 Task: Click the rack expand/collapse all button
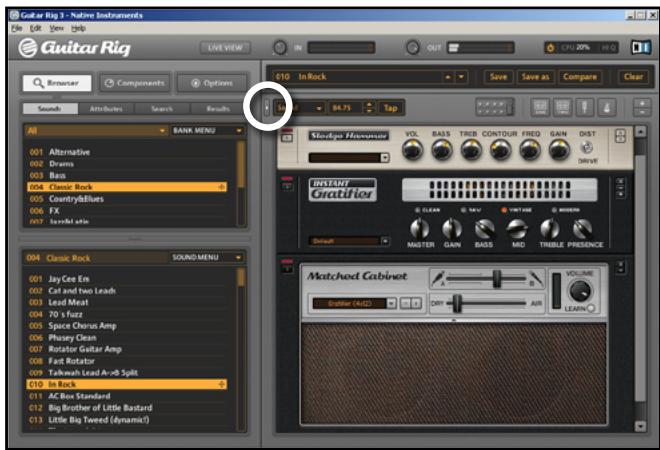click(642, 108)
